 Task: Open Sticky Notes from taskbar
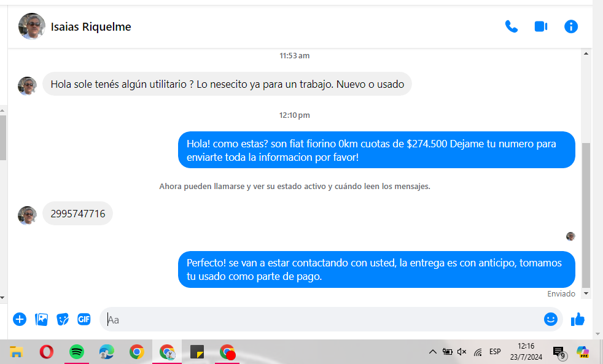(x=197, y=352)
